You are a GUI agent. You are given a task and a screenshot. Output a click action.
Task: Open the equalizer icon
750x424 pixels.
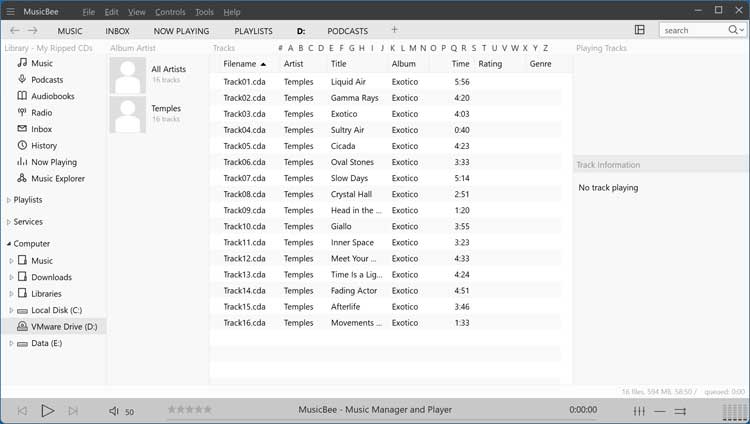coord(639,411)
